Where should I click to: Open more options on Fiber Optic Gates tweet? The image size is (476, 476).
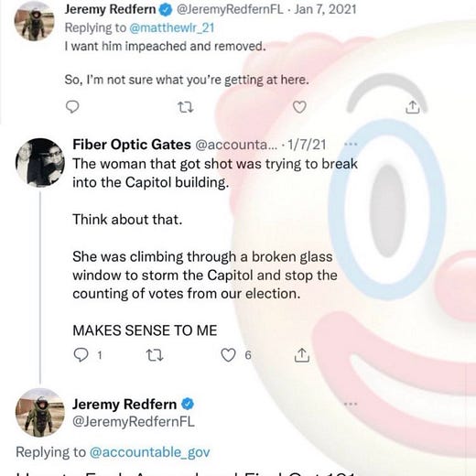coord(351,144)
